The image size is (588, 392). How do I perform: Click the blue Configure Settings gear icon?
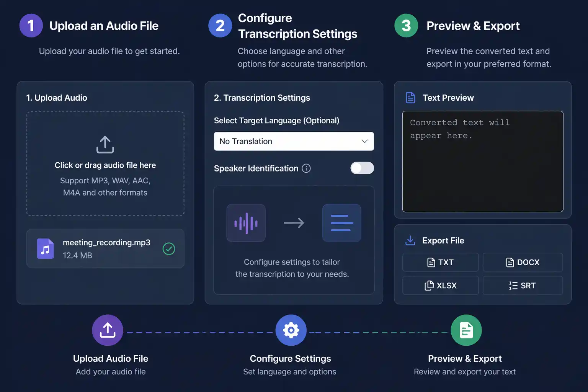point(291,330)
